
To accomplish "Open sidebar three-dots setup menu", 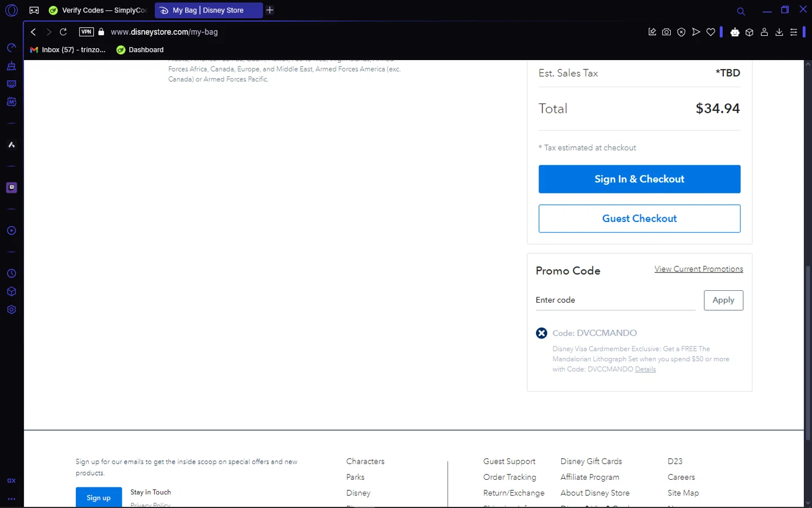I will [x=11, y=499].
